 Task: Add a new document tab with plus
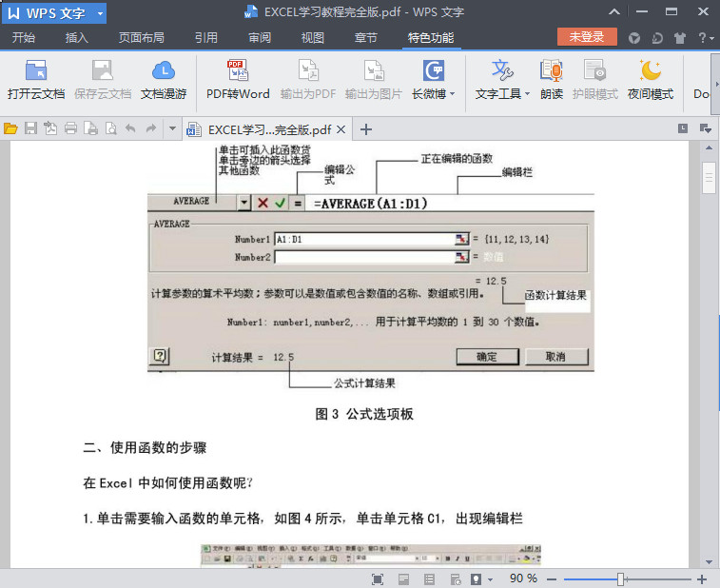click(x=366, y=129)
